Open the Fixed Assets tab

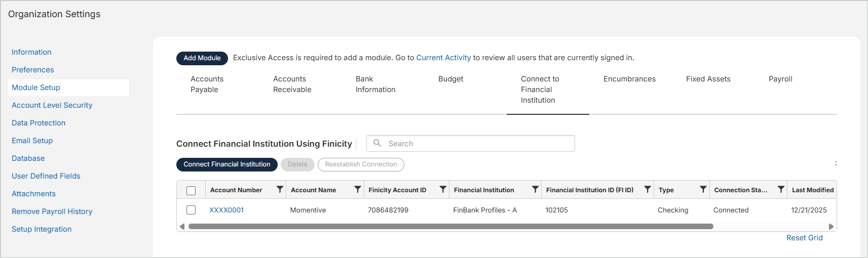coord(708,79)
